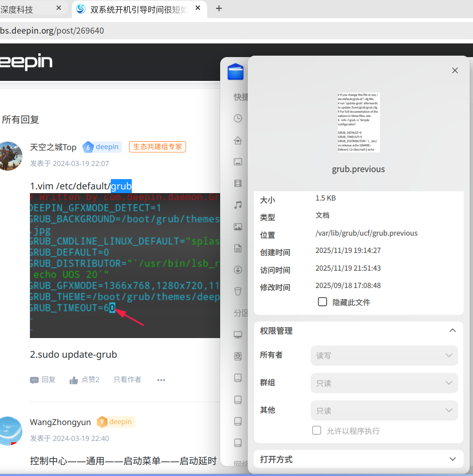Image resolution: width=473 pixels, height=476 pixels.
Task: Close the 深度科技 browser tab
Action: tap(59, 8)
